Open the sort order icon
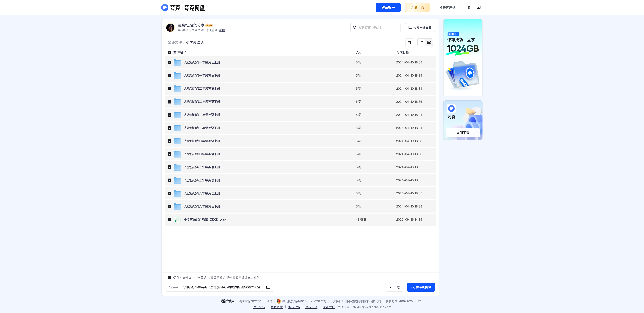 (409, 42)
